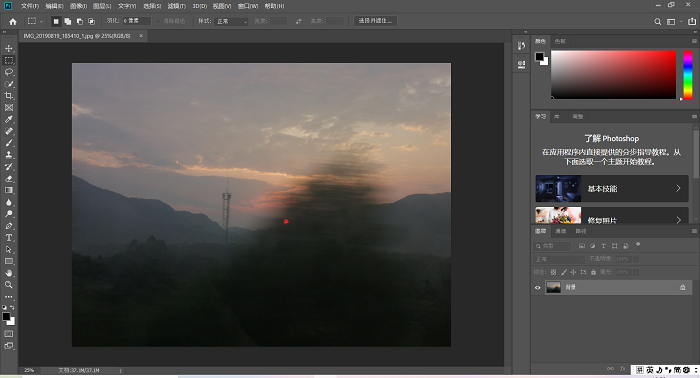The width and height of the screenshot is (700, 378).
Task: Open the marquee tool preset picker arrow
Action: [42, 21]
